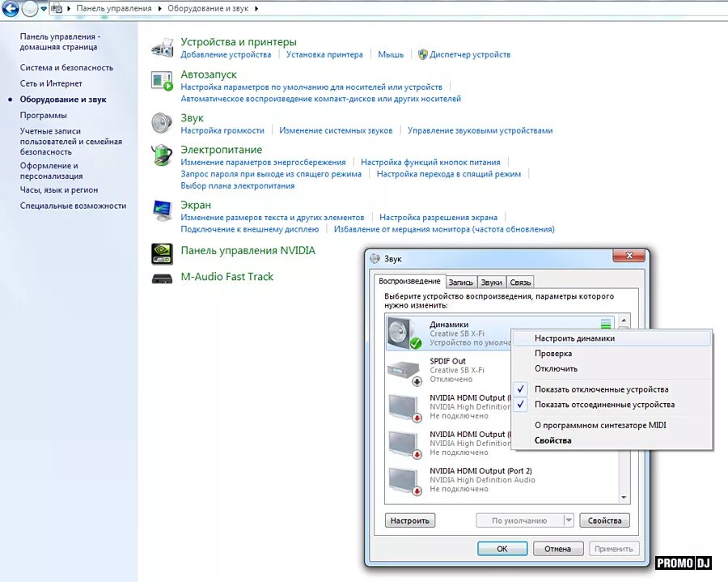Click the M-Audio Fast Track device icon
The image size is (728, 582).
coord(162,278)
